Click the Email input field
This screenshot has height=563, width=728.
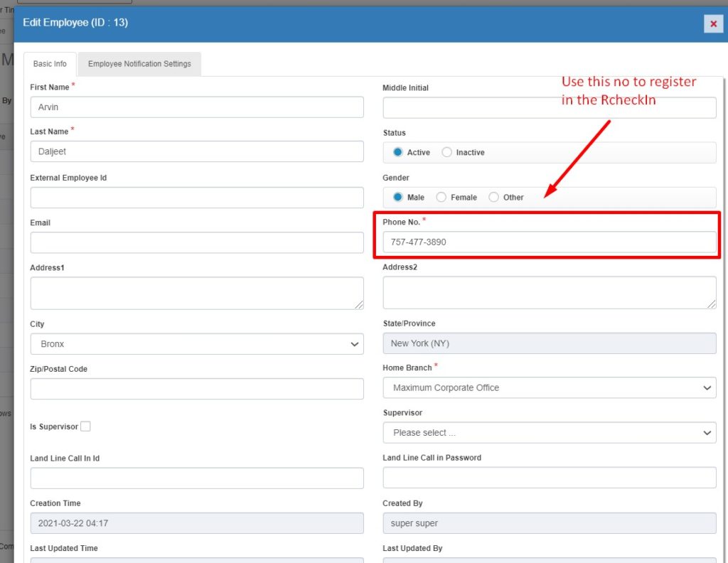[197, 242]
